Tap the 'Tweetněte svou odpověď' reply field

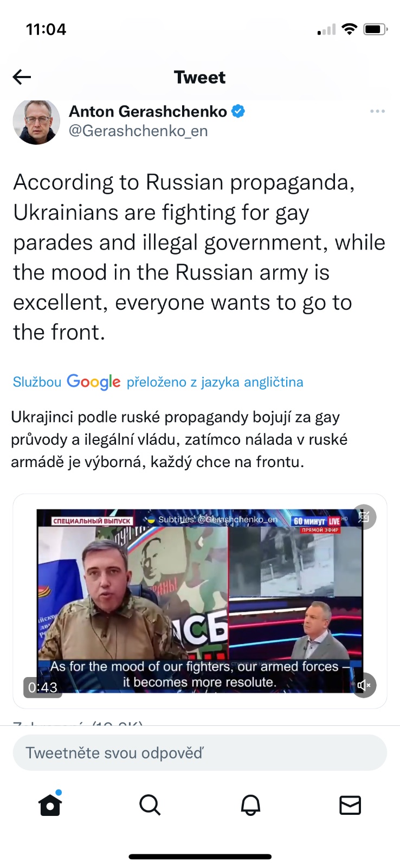click(x=200, y=752)
